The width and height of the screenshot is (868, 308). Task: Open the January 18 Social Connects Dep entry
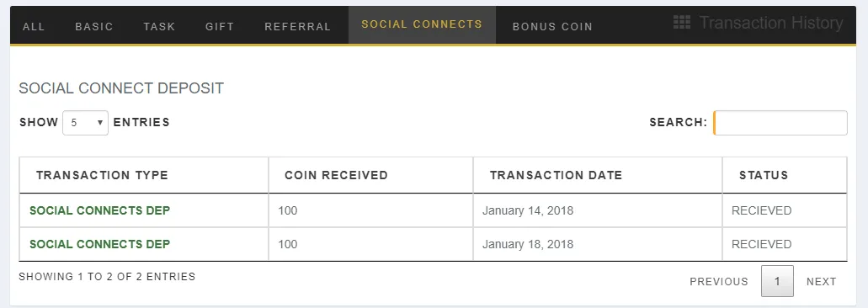coord(99,244)
